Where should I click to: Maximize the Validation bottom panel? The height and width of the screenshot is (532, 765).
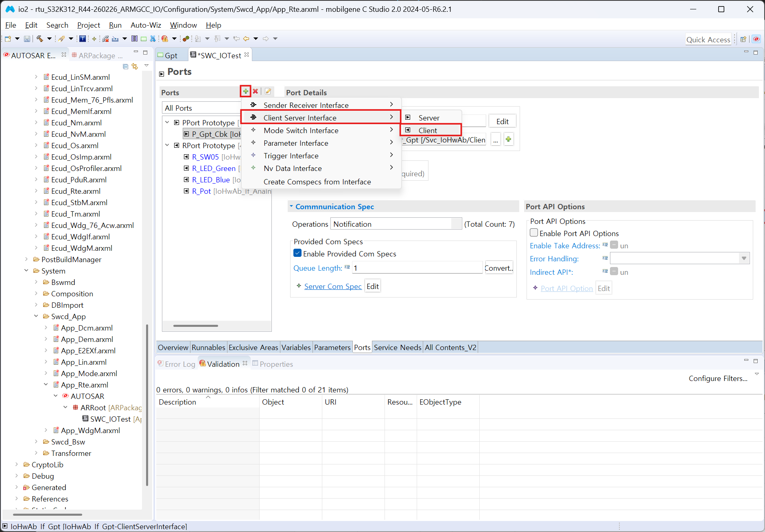coord(756,361)
